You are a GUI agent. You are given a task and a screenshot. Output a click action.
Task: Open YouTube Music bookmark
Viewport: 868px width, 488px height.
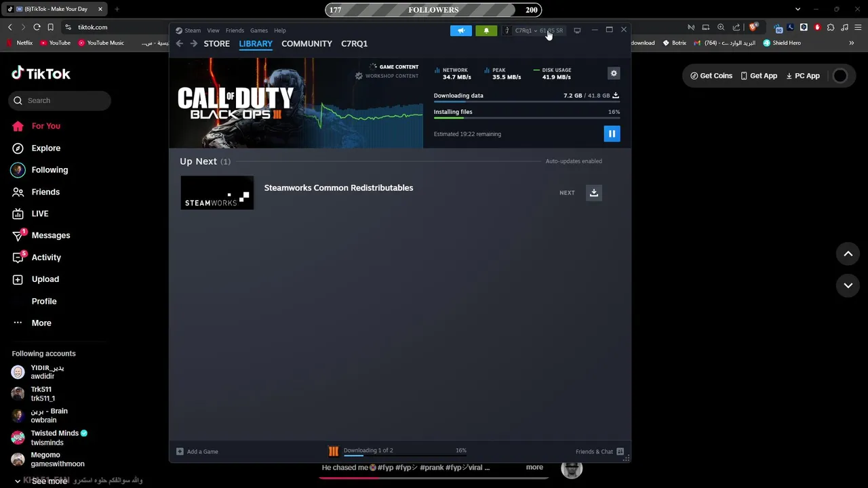coord(101,43)
